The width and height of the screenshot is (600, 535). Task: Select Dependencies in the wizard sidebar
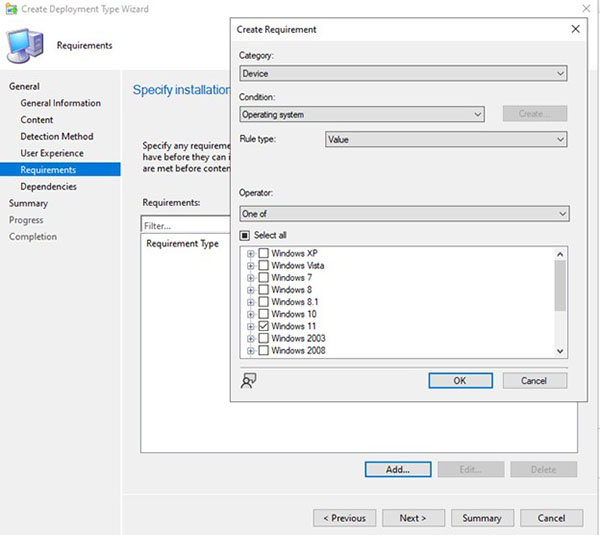48,186
